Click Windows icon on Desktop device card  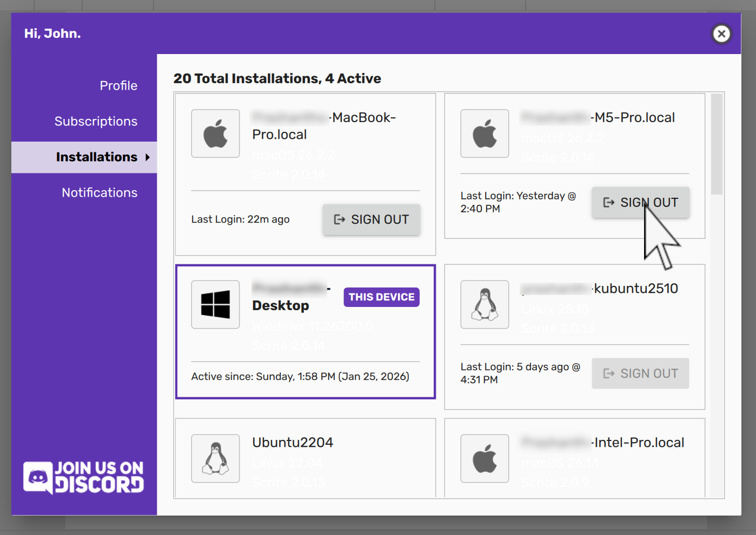click(215, 304)
